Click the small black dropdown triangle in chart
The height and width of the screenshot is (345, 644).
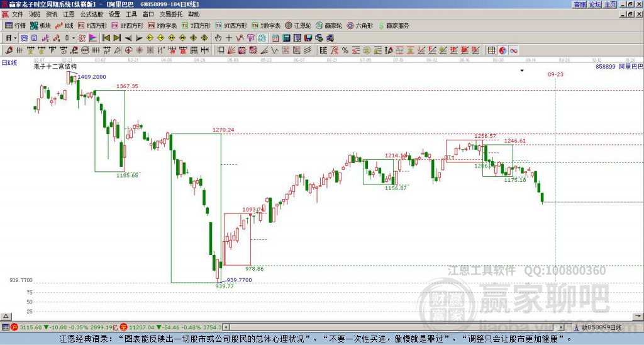(x=522, y=71)
